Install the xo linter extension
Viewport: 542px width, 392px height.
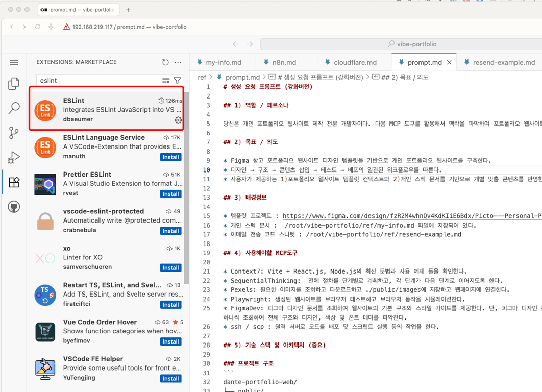pos(171,268)
